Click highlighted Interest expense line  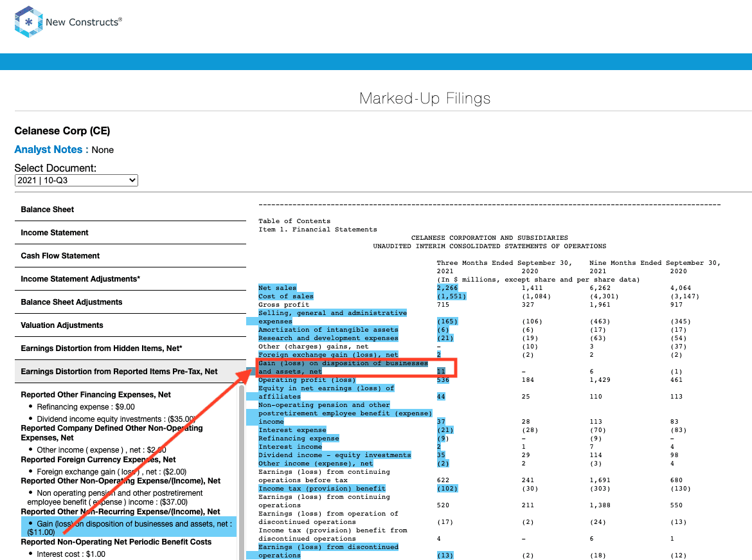point(292,430)
